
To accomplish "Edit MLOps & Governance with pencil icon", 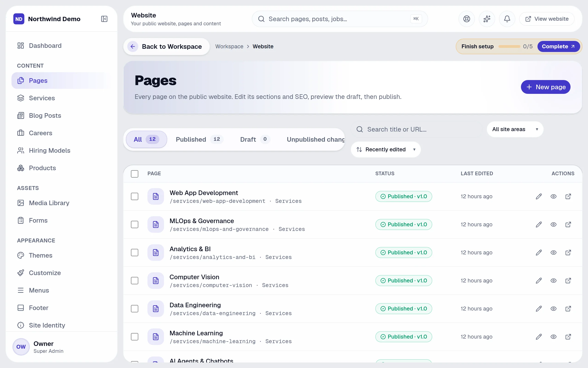I will coord(539,224).
